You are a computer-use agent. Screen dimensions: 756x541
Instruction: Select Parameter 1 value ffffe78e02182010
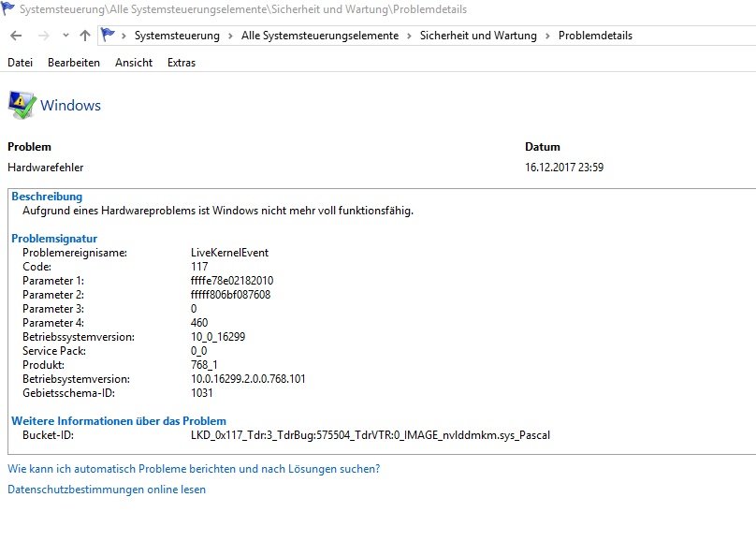tap(232, 281)
